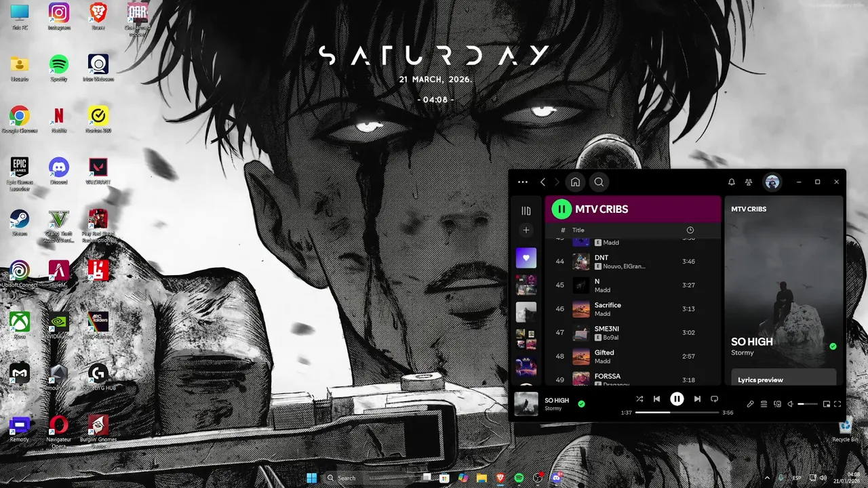Go to Spotify Home
This screenshot has width=868, height=488.
575,182
